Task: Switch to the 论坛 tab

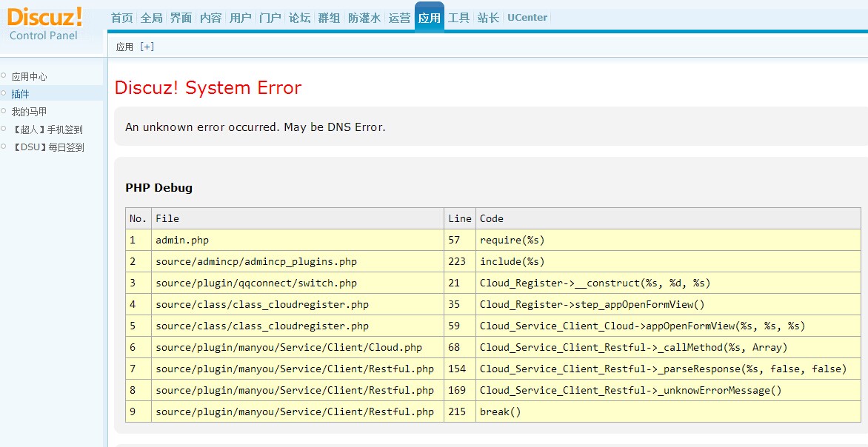Action: (x=300, y=18)
